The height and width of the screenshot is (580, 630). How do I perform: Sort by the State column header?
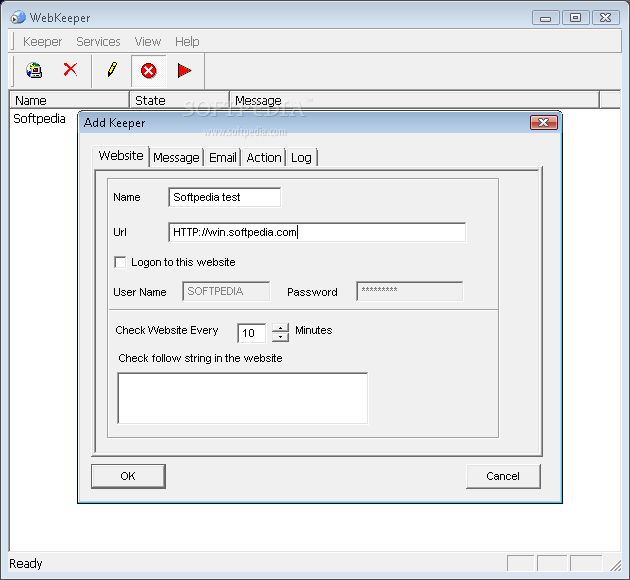tap(179, 100)
